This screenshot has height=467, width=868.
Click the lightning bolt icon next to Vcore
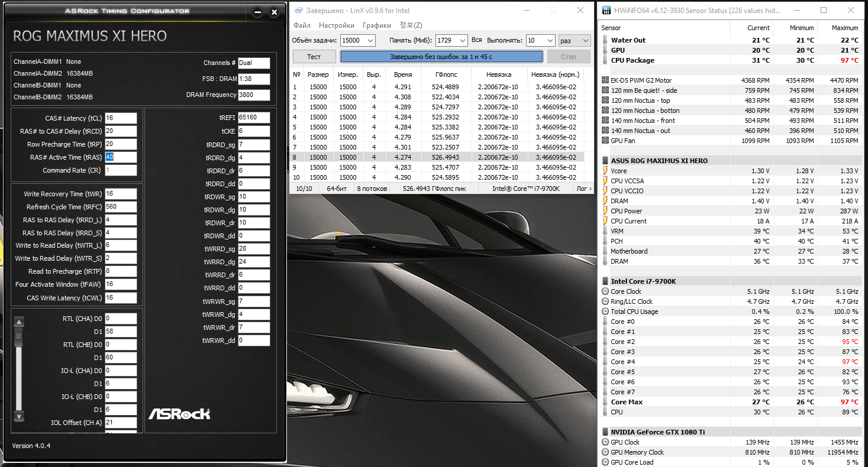pyautogui.click(x=605, y=171)
